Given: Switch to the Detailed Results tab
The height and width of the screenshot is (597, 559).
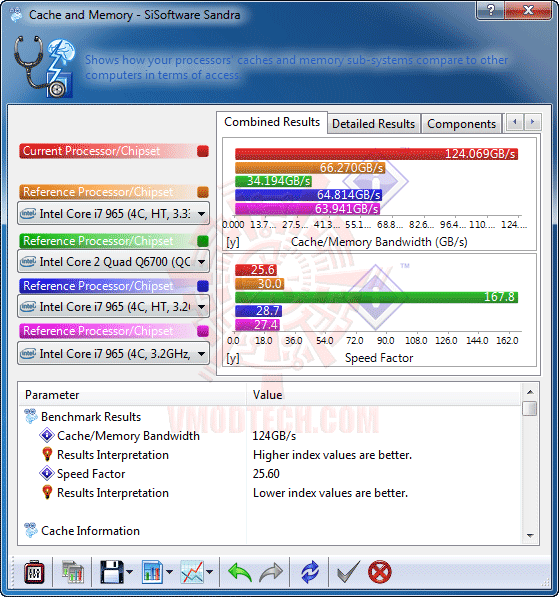Looking at the screenshot, I should (x=374, y=124).
